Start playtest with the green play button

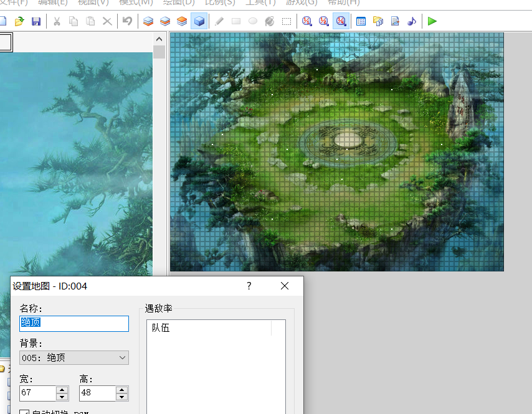(x=432, y=21)
